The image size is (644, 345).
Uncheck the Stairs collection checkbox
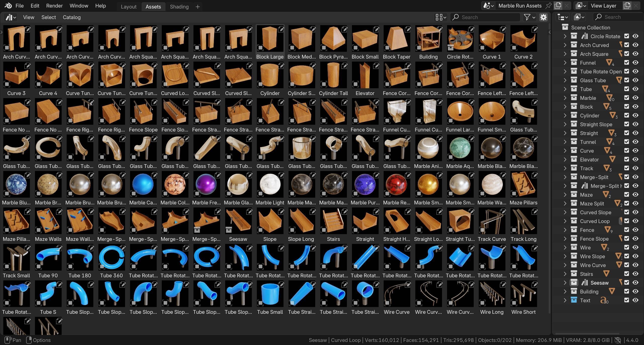coord(627,274)
